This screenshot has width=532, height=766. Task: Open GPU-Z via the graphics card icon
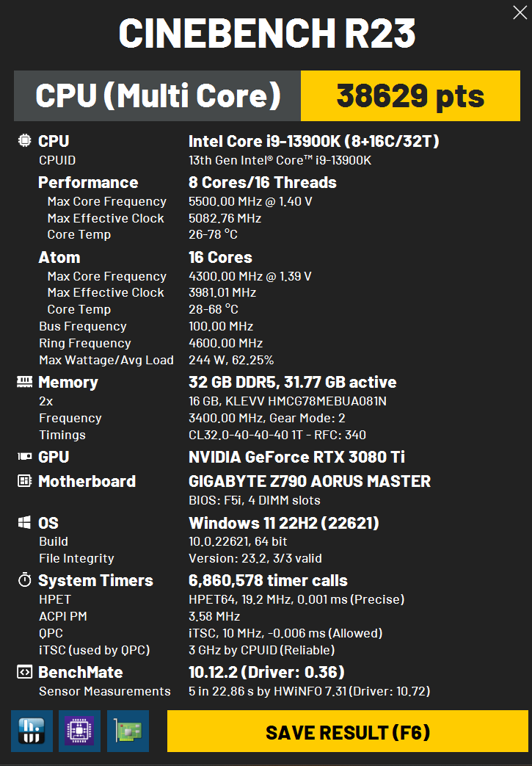[x=128, y=731]
